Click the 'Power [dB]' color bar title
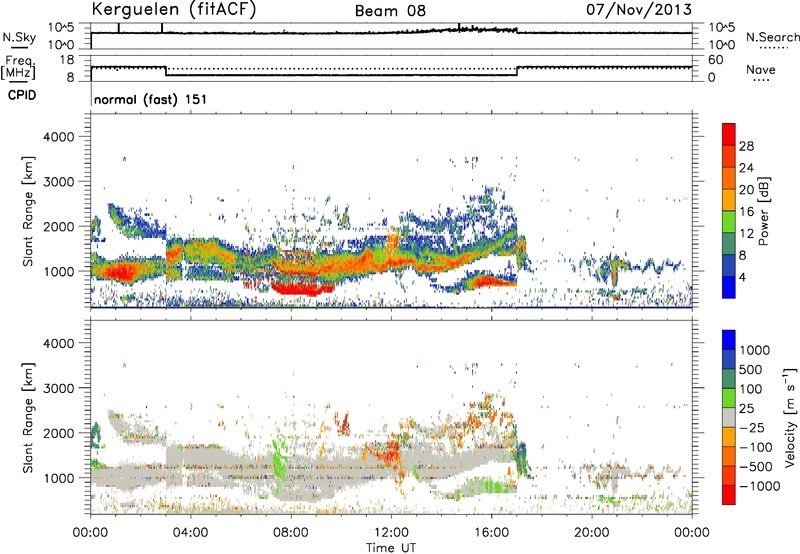 tap(763, 211)
